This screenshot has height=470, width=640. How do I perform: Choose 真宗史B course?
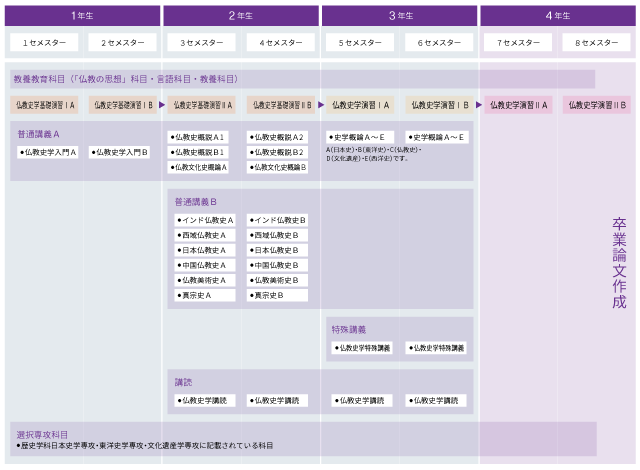[277, 295]
